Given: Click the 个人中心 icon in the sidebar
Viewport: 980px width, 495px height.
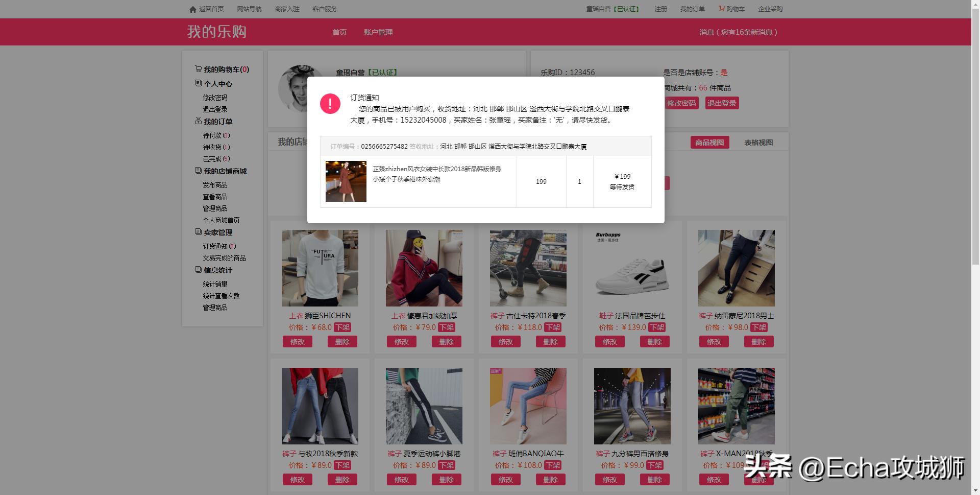Looking at the screenshot, I should point(198,83).
